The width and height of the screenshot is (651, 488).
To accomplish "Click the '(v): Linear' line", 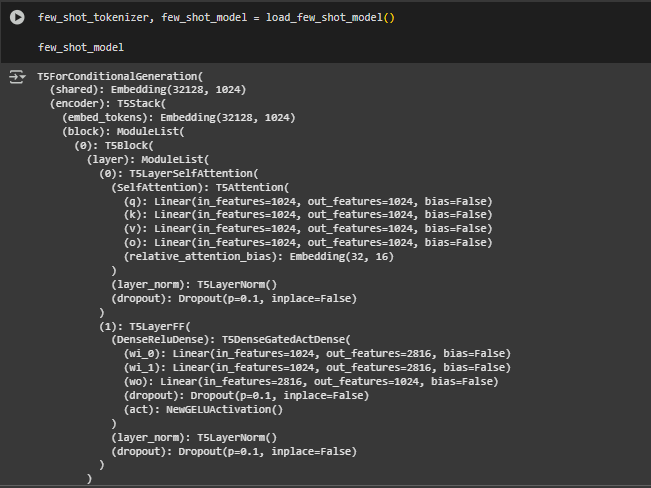I will pos(308,229).
